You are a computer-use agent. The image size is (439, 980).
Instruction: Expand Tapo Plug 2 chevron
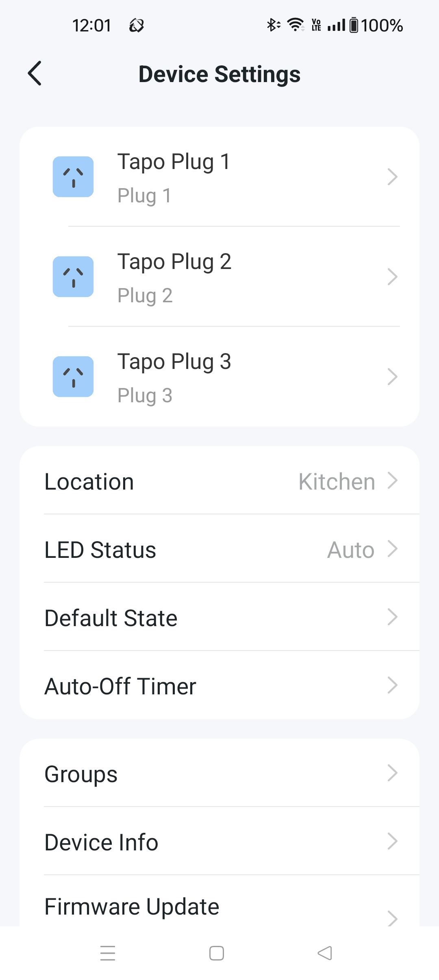[x=392, y=277]
